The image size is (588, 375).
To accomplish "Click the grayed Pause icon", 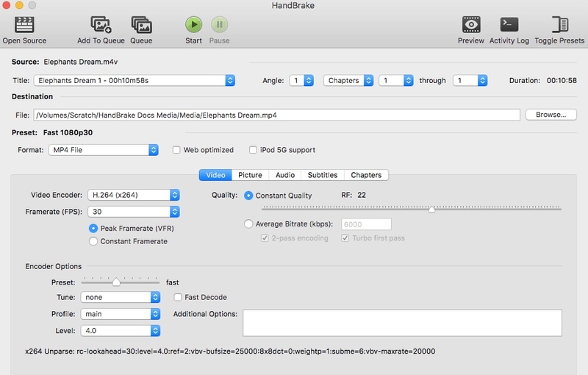I will (x=219, y=24).
